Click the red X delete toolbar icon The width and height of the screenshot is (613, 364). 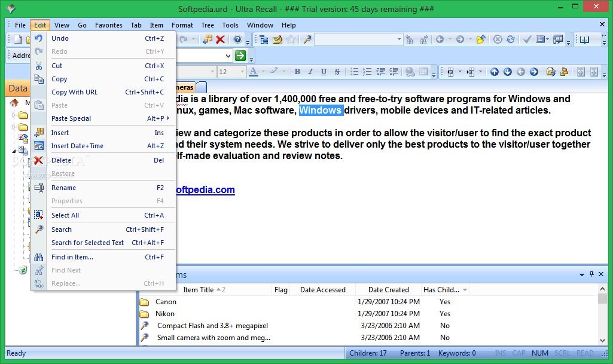(221, 39)
